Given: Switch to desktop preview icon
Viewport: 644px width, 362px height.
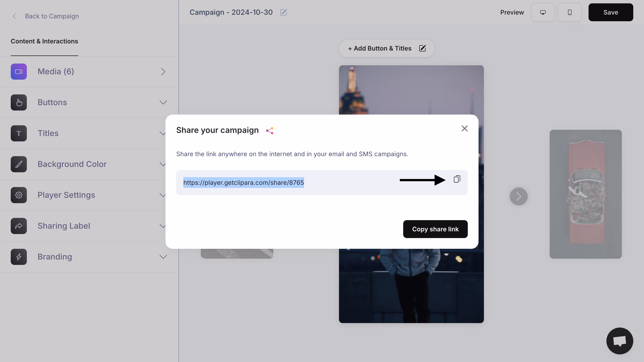Looking at the screenshot, I should pyautogui.click(x=543, y=12).
